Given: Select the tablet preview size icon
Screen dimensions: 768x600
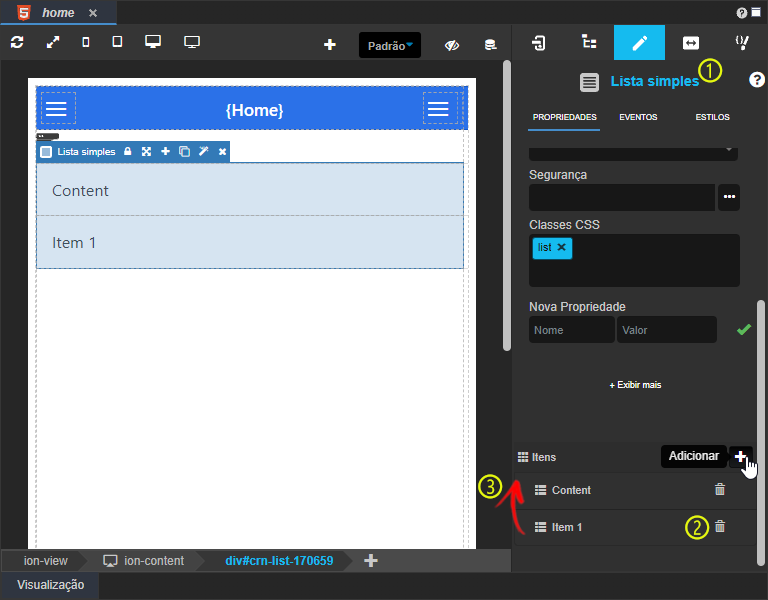Looking at the screenshot, I should coord(117,42).
